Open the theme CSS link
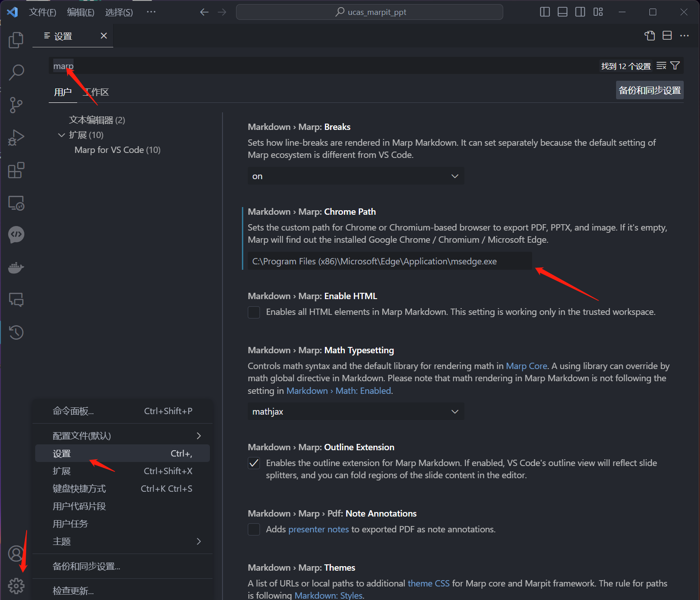 [428, 583]
